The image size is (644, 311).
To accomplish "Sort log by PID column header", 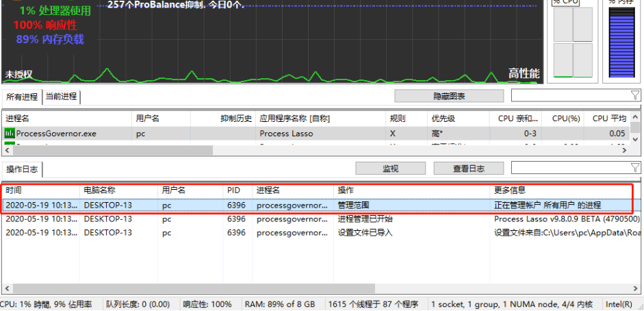I will click(237, 190).
